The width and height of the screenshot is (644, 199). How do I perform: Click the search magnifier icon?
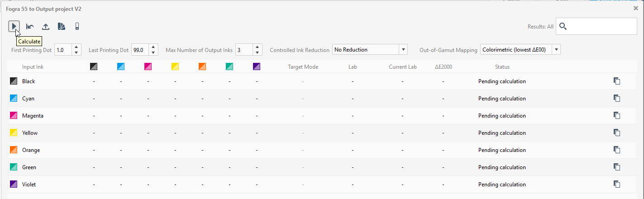coord(563,27)
